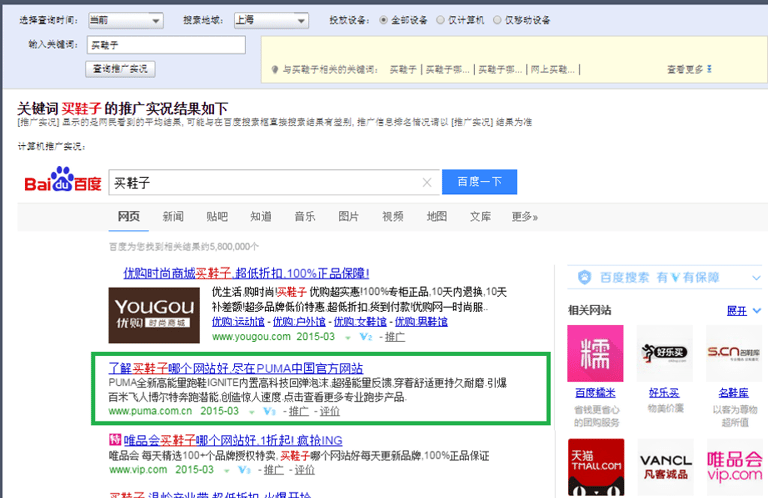Select 全部设备 radio button
Image resolution: width=768 pixels, height=498 pixels.
[384, 20]
